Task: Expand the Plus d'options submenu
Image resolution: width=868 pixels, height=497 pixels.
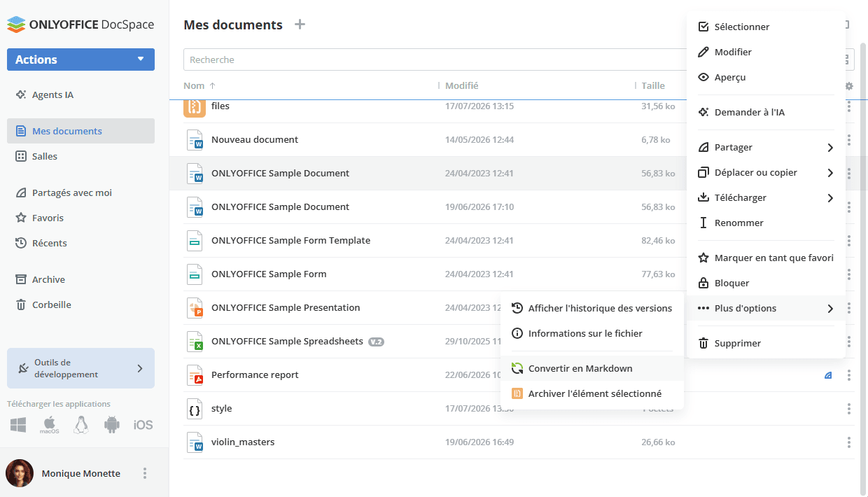Action: point(766,308)
